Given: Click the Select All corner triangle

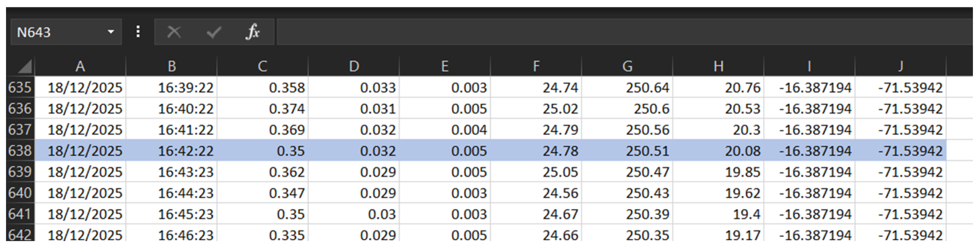Looking at the screenshot, I should 21,66.
